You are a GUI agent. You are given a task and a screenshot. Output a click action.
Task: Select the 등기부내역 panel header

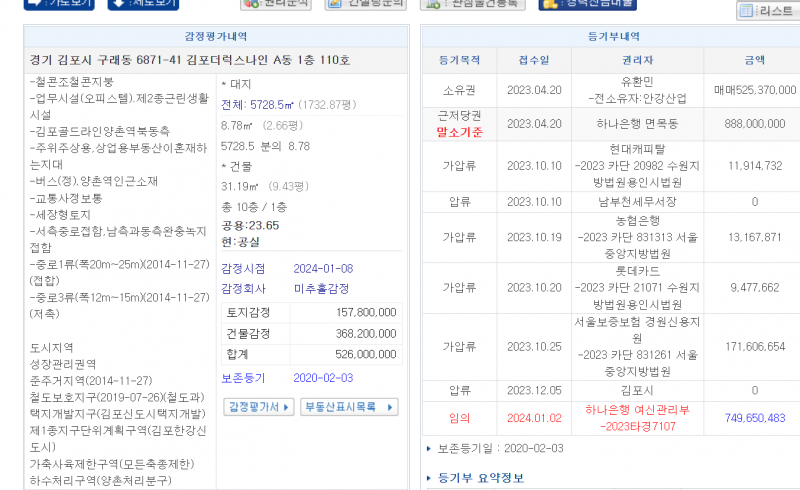[x=610, y=36]
